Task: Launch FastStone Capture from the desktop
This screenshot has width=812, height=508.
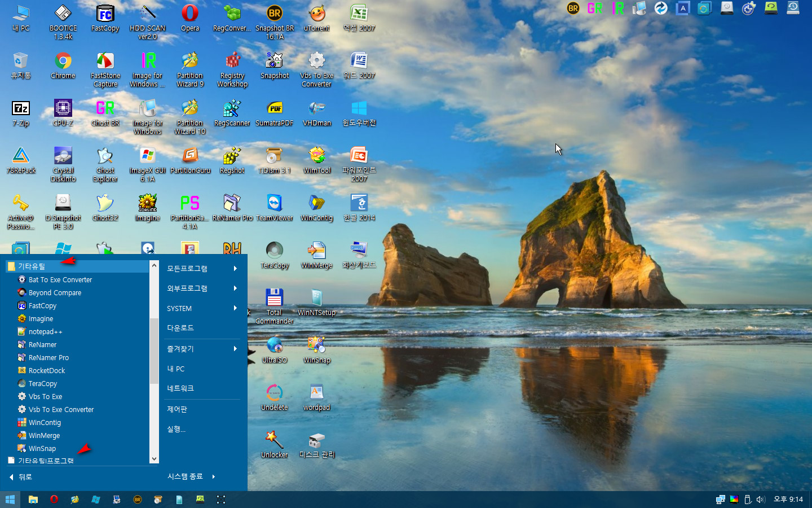Action: [105, 69]
